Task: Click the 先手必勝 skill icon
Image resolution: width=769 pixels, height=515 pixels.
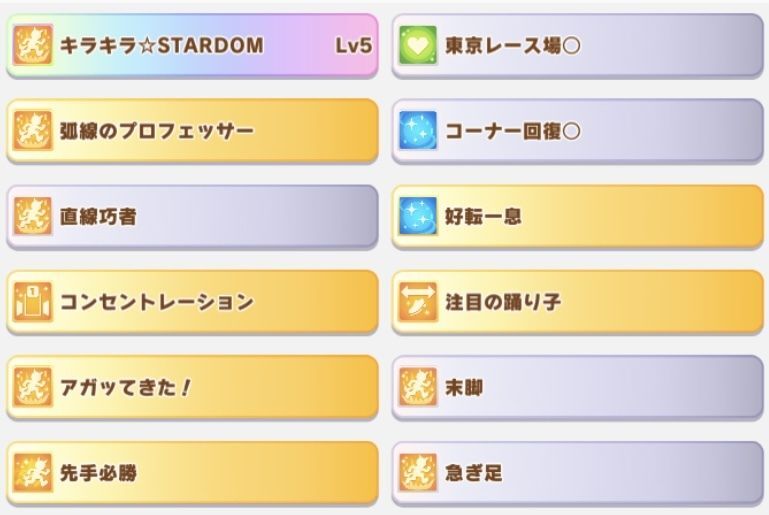Action: click(x=33, y=473)
